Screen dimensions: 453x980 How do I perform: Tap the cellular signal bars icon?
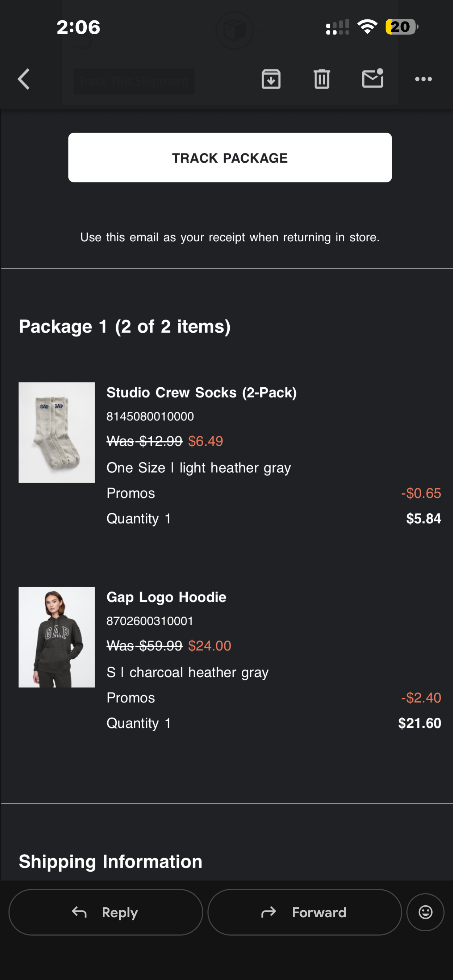point(337,27)
